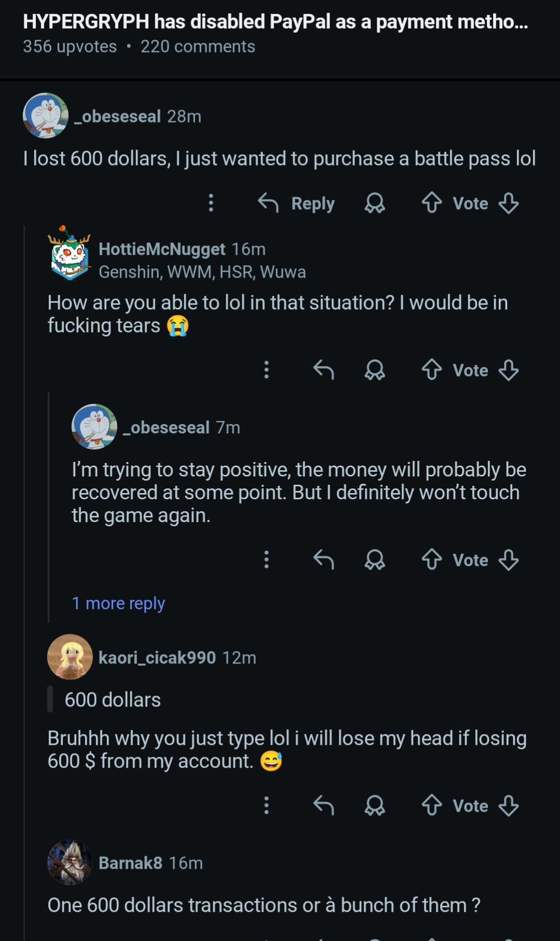Reply to _obeseseal's battle pass comment
This screenshot has height=941, width=560.
(296, 203)
